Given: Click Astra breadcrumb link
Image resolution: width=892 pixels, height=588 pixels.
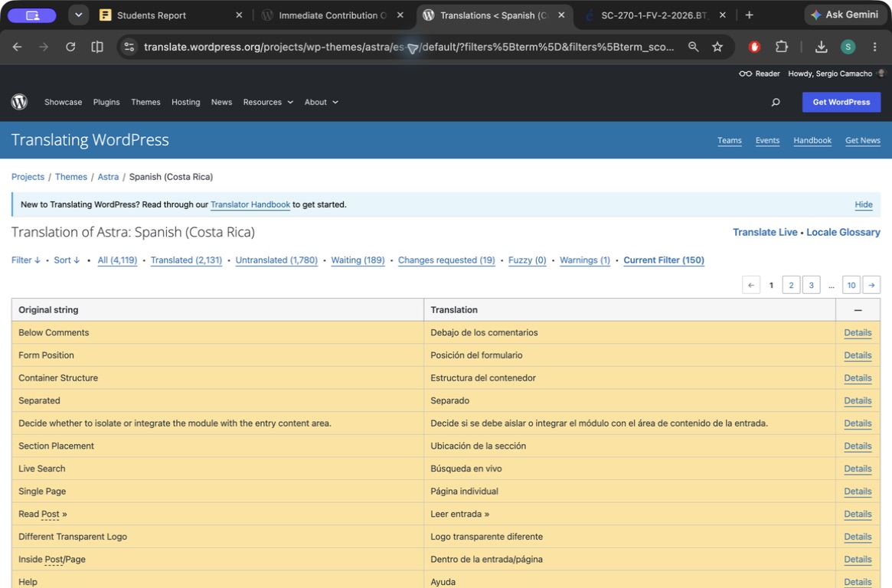Looking at the screenshot, I should [x=108, y=177].
